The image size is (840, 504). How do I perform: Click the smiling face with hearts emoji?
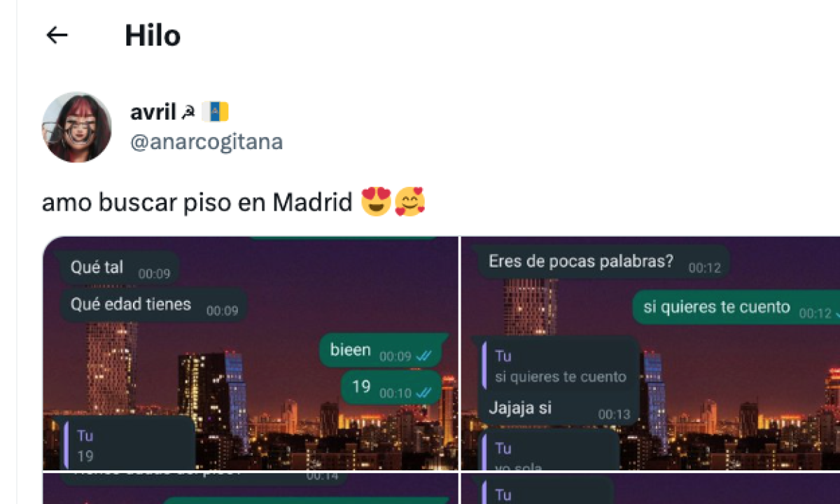click(x=410, y=202)
